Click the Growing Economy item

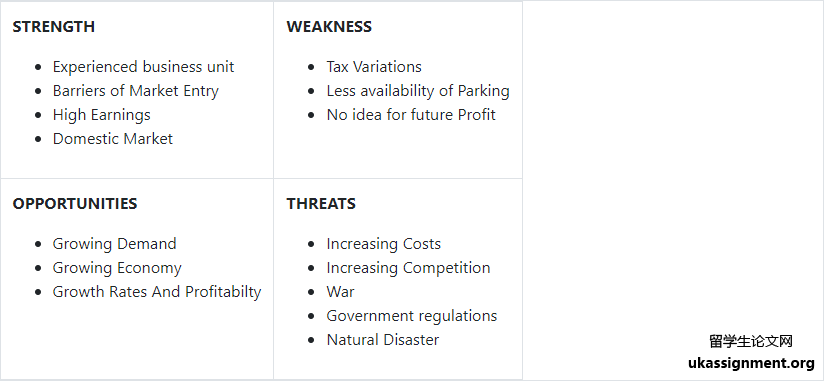click(117, 268)
